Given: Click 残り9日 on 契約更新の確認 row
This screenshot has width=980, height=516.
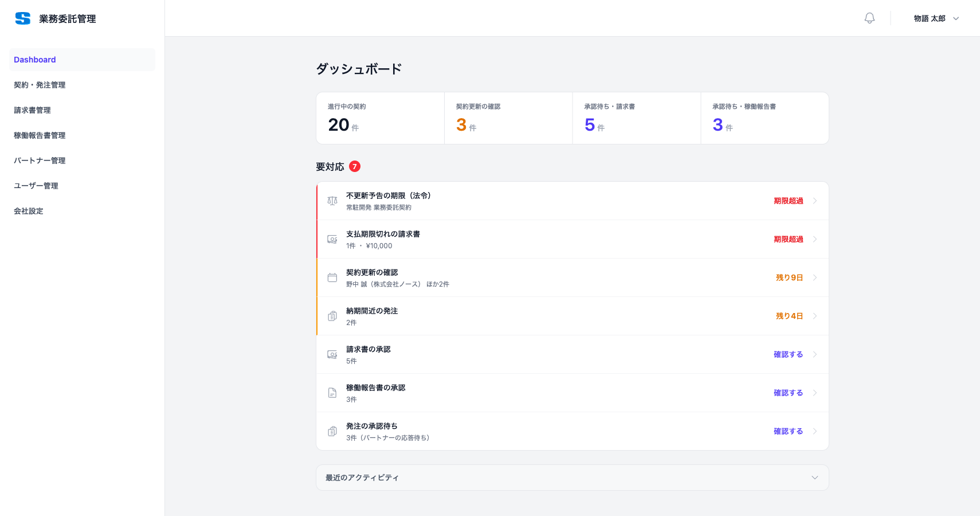Looking at the screenshot, I should pos(789,277).
